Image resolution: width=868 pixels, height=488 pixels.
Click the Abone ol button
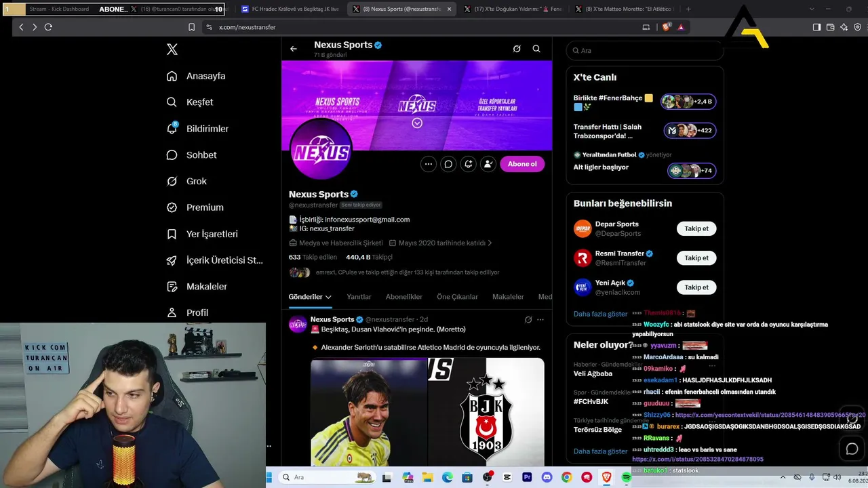point(522,164)
